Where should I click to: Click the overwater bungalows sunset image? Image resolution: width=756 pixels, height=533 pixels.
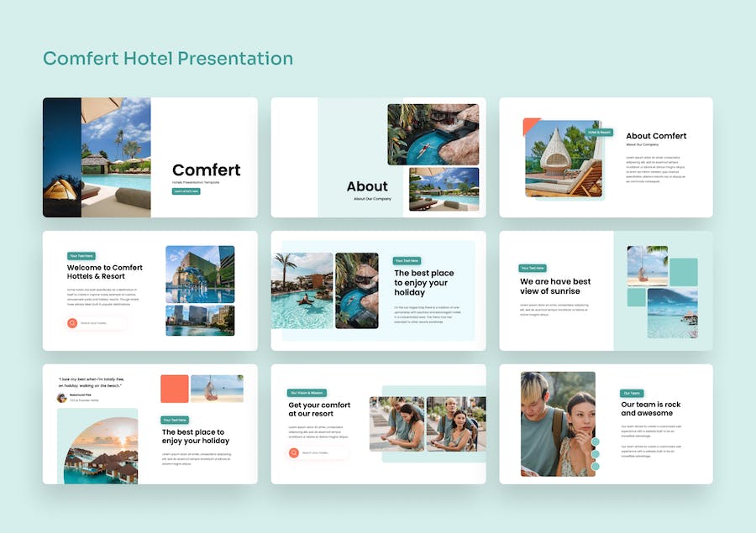tap(101, 451)
